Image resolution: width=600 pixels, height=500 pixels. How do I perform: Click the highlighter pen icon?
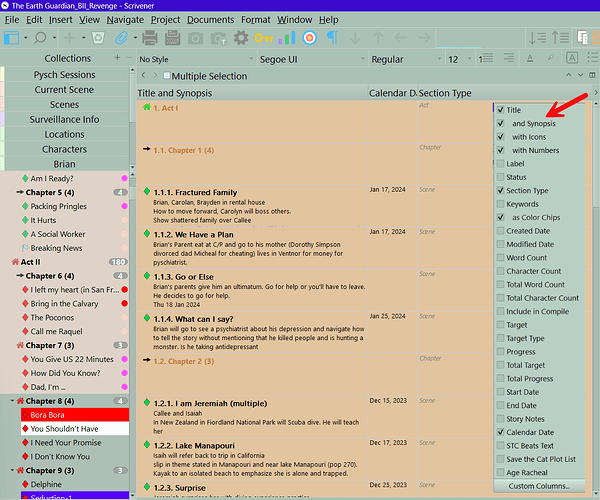551,57
